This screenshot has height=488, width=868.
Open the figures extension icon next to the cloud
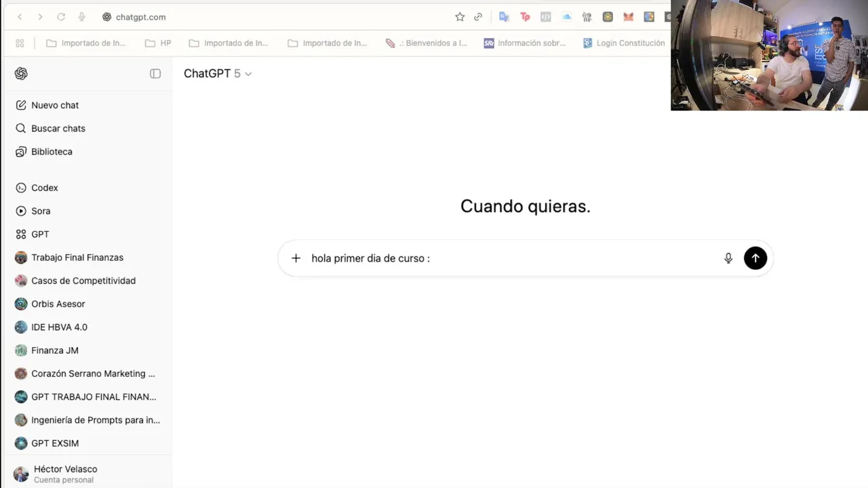click(587, 17)
